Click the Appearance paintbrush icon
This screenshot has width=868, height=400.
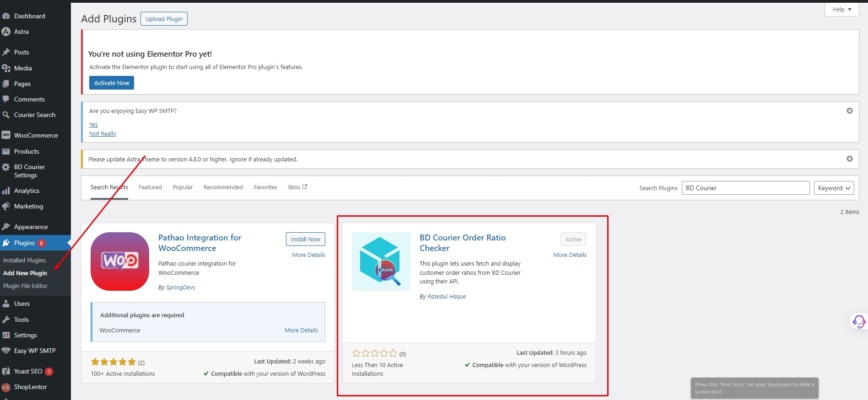point(6,227)
